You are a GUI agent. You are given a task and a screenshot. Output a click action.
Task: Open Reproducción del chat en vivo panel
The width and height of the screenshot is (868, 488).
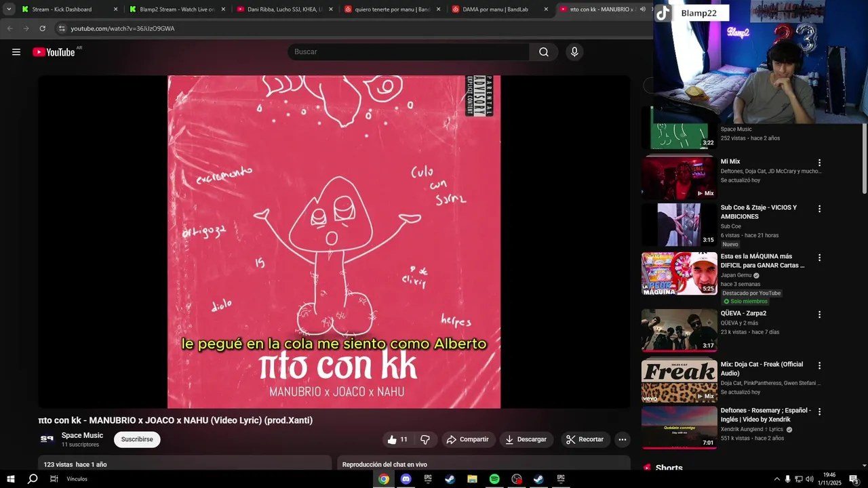pyautogui.click(x=484, y=464)
